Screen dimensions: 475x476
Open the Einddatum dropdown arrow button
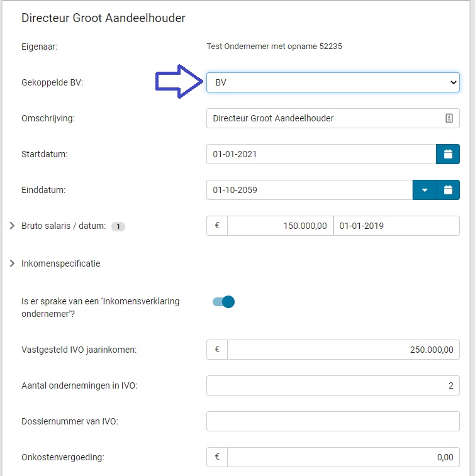pyautogui.click(x=424, y=190)
